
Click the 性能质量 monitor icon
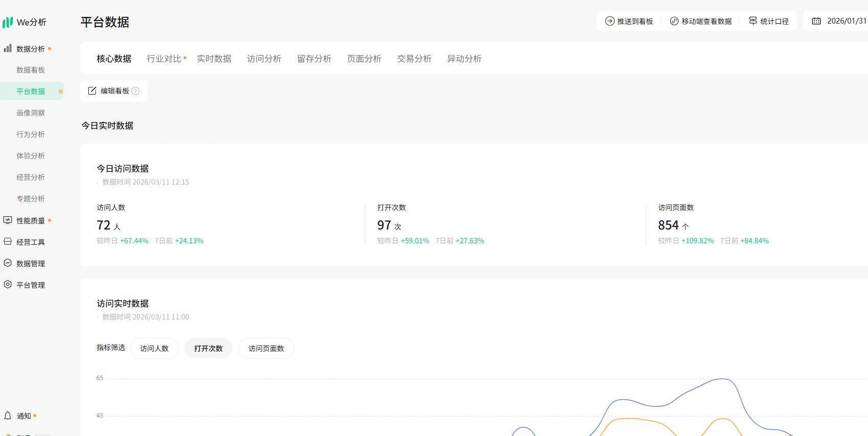click(8, 220)
